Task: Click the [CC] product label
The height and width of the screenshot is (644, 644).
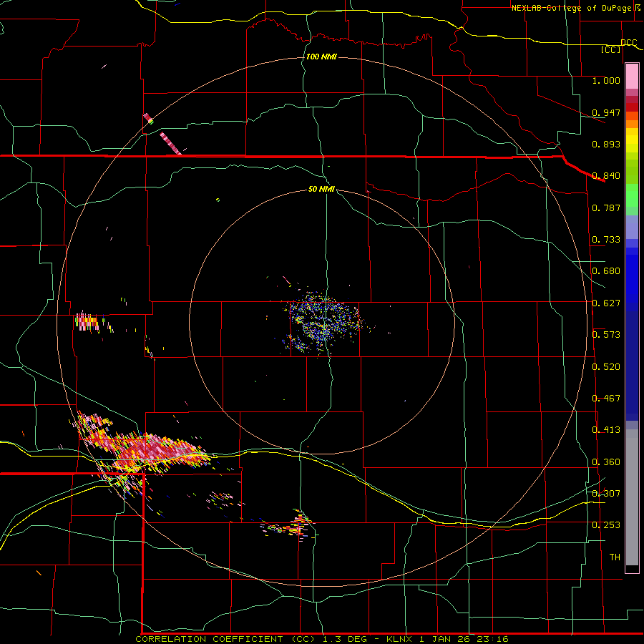Action: pos(610,49)
